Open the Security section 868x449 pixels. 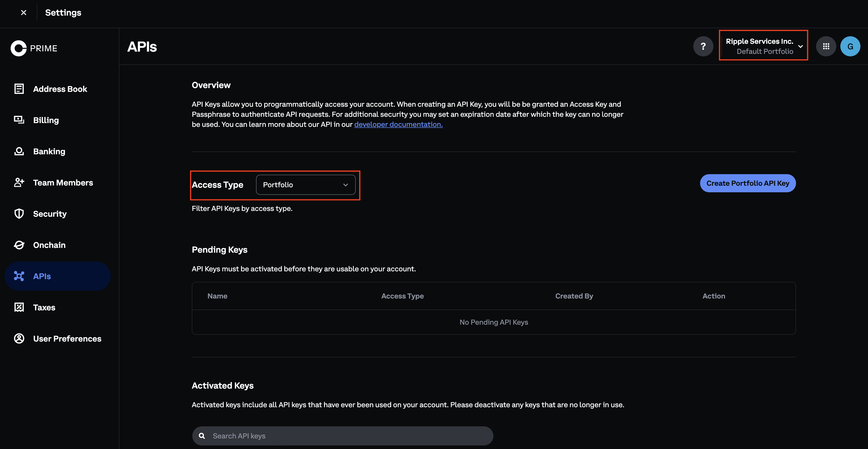(50, 214)
